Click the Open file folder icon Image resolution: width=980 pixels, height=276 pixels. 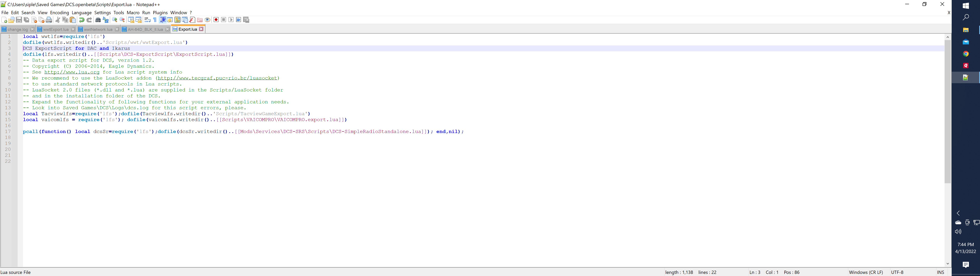(11, 20)
